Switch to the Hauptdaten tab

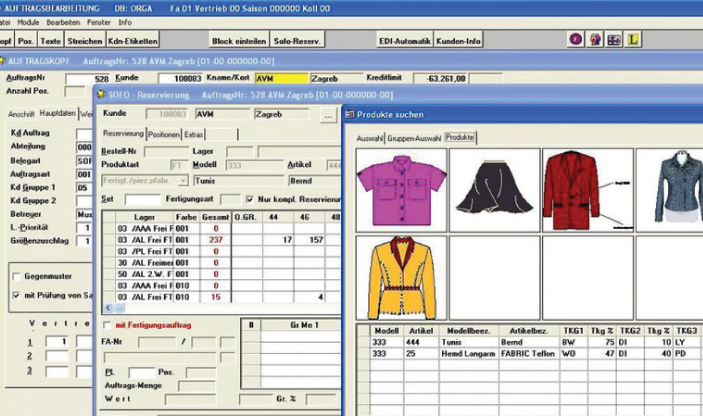click(57, 113)
